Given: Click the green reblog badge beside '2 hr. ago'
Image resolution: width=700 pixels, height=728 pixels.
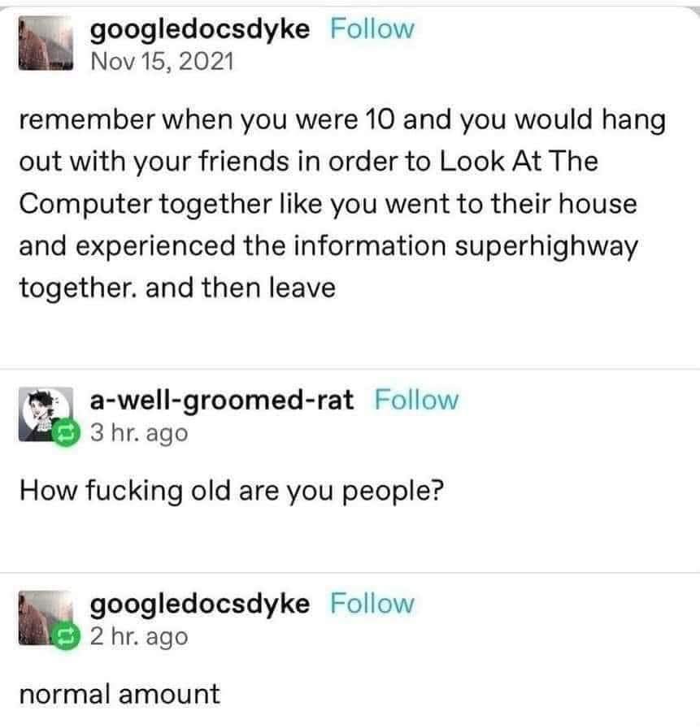Looking at the screenshot, I should [66, 636].
